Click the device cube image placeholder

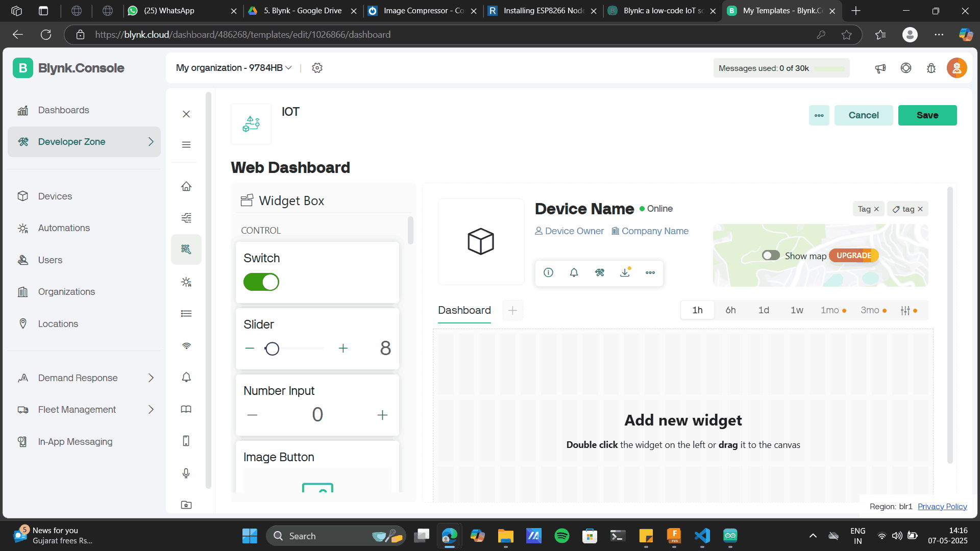coord(481,242)
